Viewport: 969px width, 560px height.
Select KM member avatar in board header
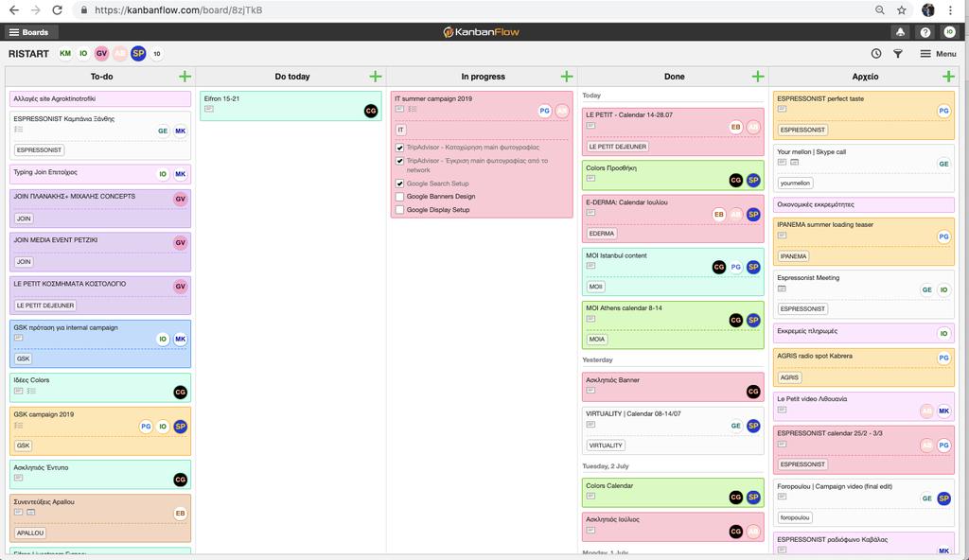[65, 54]
